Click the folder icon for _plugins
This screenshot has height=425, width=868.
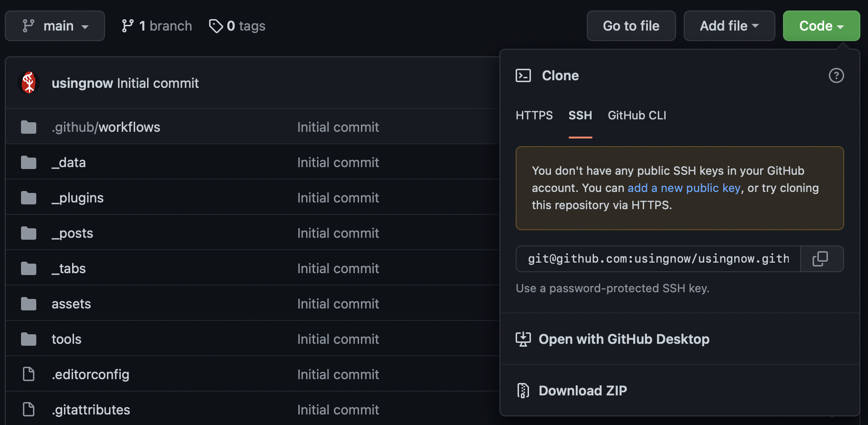click(29, 198)
